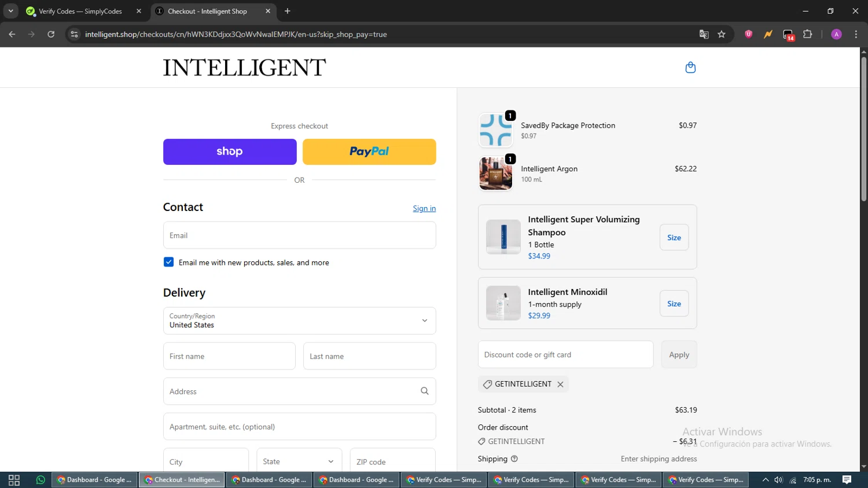The image size is (868, 488).
Task: Pay with PayPal express checkout
Action: pos(369,151)
